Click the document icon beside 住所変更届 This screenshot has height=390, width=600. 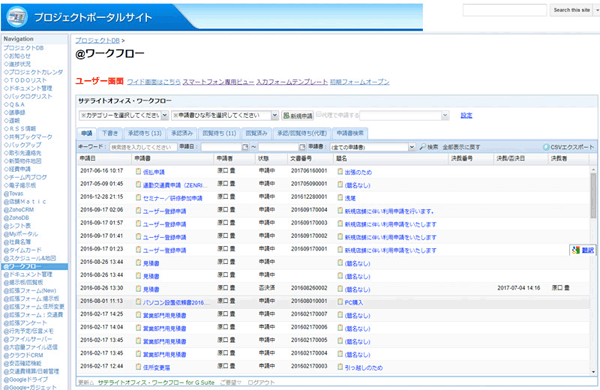click(139, 367)
